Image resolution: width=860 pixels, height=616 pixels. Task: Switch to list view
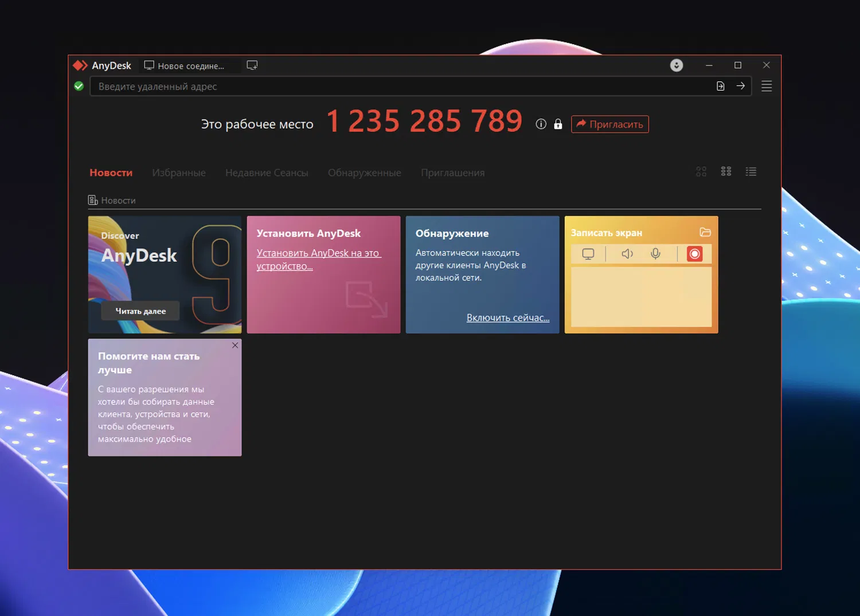coord(751,171)
